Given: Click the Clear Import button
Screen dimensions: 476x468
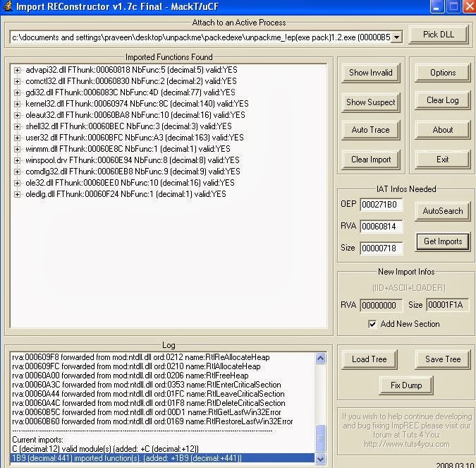Looking at the screenshot, I should 370,160.
